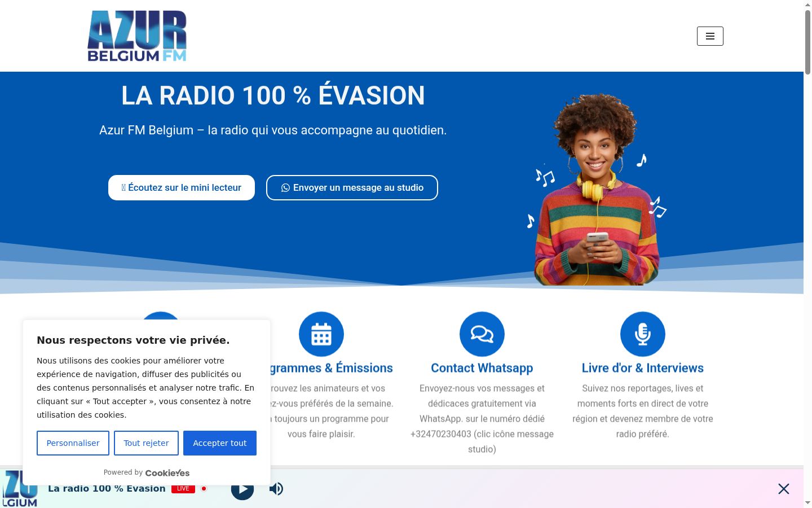Click the Suivez nos reportages description paragraph
Screen dimensions: 812x508
[x=643, y=411]
